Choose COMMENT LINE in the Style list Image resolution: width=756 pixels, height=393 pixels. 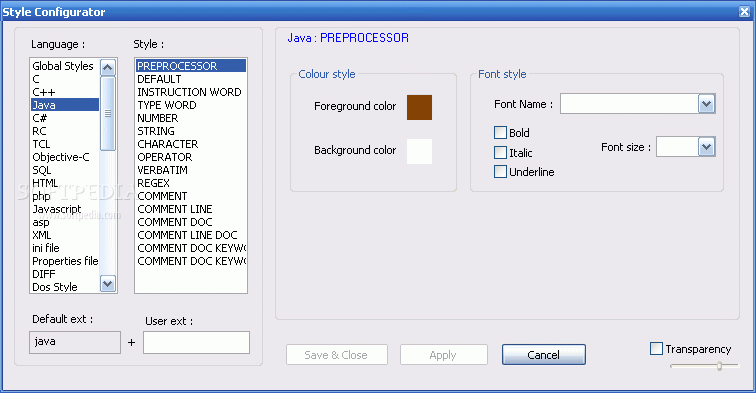coord(175,209)
